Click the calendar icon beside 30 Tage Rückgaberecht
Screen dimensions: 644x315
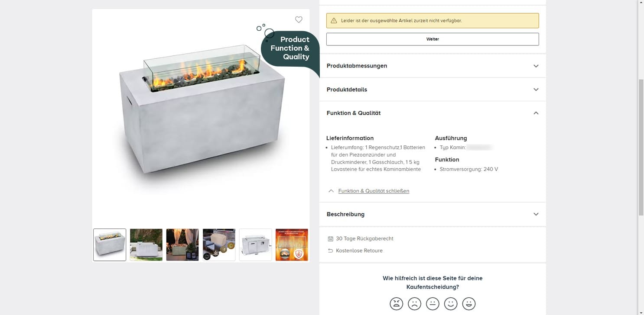[331, 238]
